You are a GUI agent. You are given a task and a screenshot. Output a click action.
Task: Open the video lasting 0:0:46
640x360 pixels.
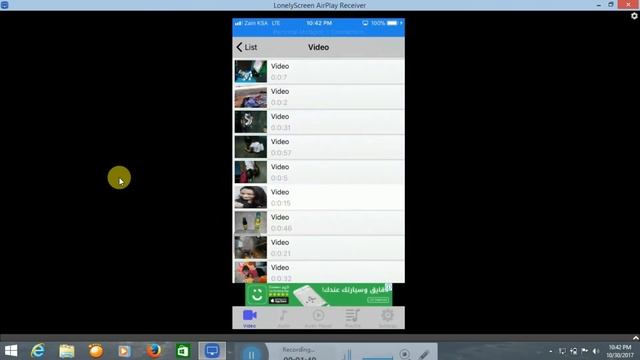(x=319, y=222)
